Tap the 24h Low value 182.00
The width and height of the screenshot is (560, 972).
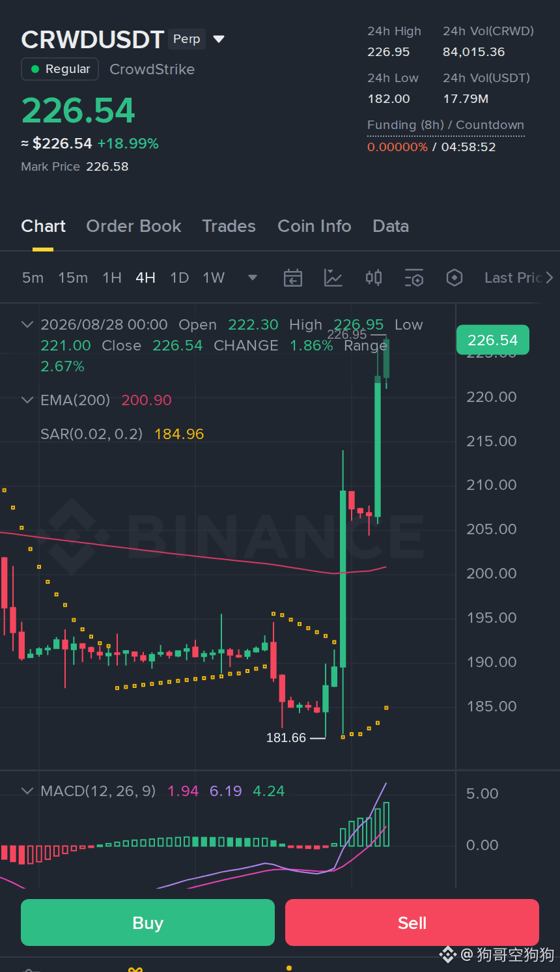pyautogui.click(x=389, y=99)
